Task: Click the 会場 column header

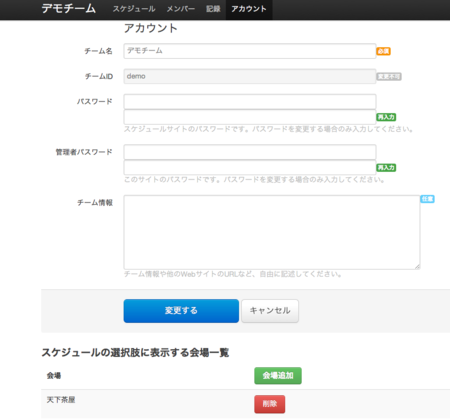Action: 54,376
